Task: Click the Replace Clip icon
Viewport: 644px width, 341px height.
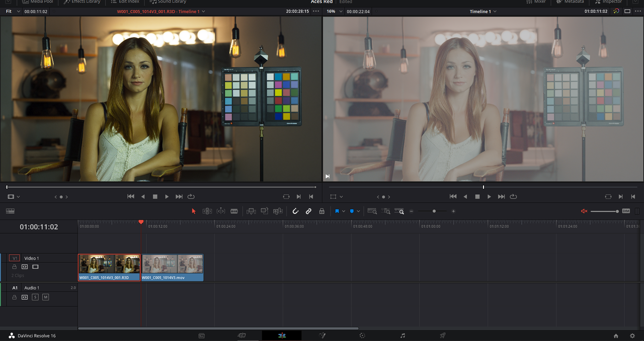Action: point(278,211)
